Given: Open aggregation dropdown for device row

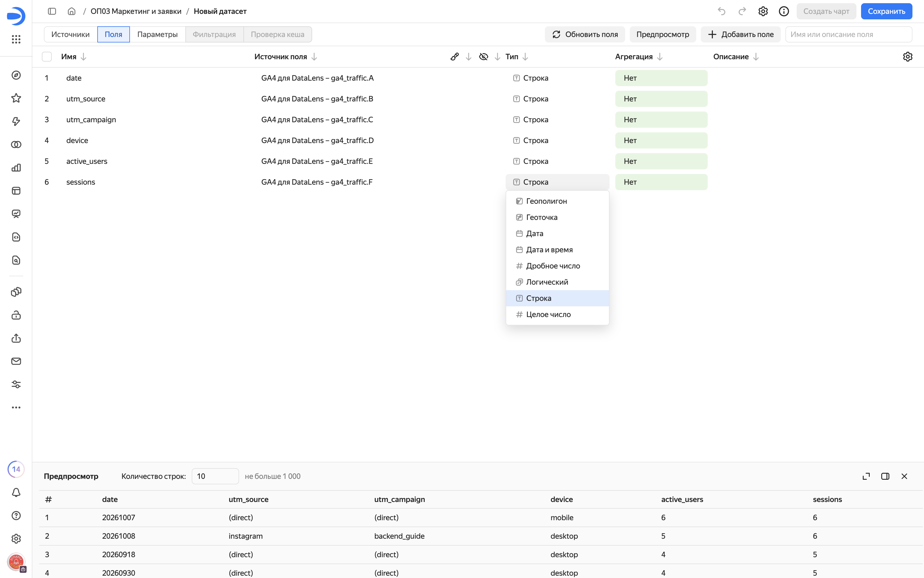Looking at the screenshot, I should point(661,141).
